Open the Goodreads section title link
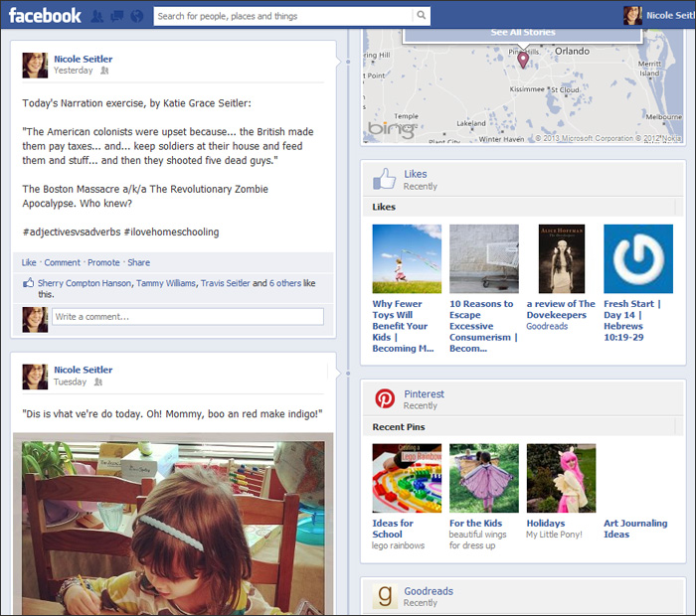Screen dimensions: 696x616 coord(429,591)
